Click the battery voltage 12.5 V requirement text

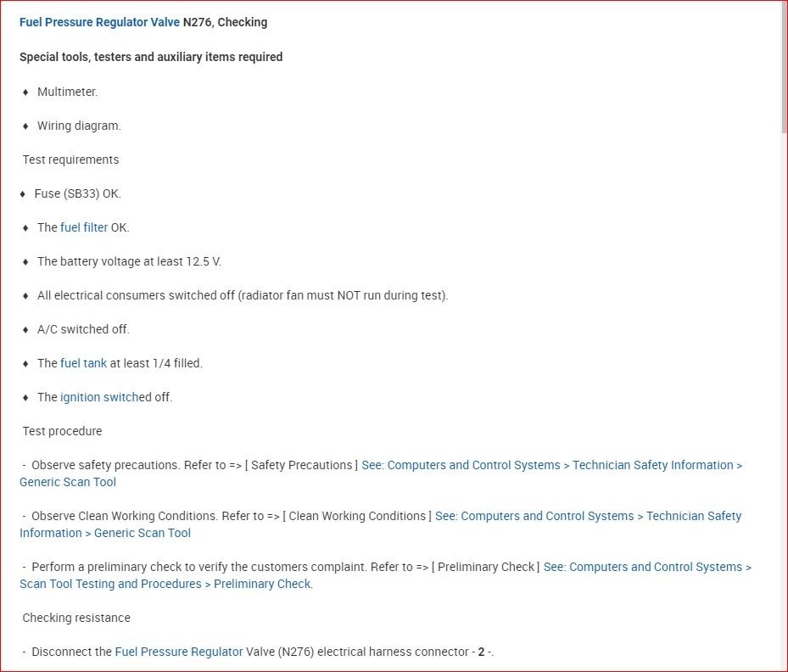129,261
